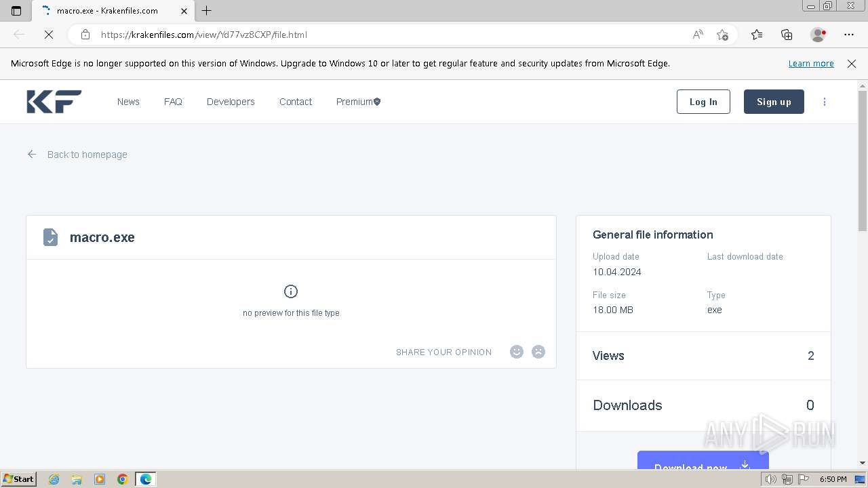Add this page to favorites
The height and width of the screenshot is (488, 868).
[x=722, y=35]
